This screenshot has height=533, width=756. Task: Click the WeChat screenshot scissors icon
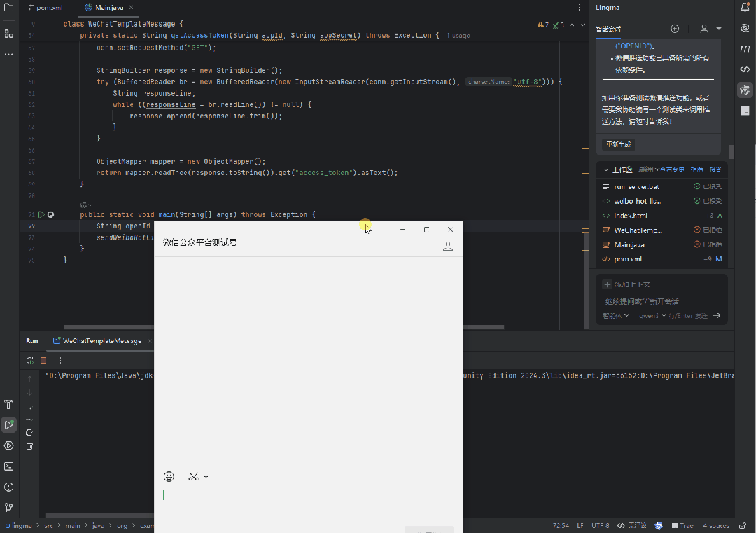click(193, 476)
